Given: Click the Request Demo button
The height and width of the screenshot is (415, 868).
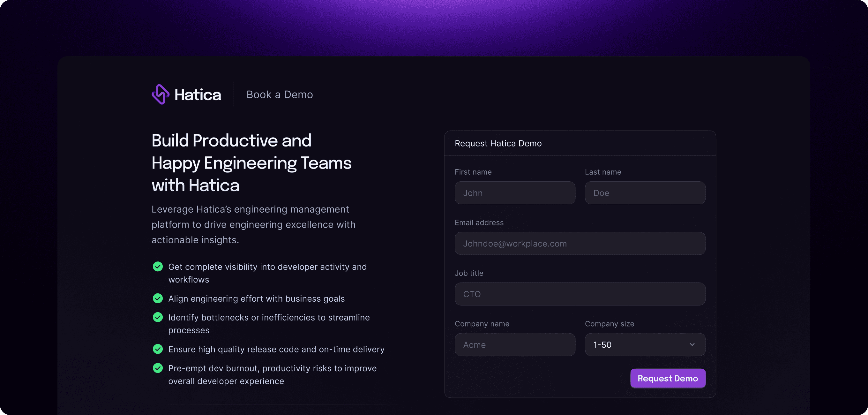Looking at the screenshot, I should point(668,378).
